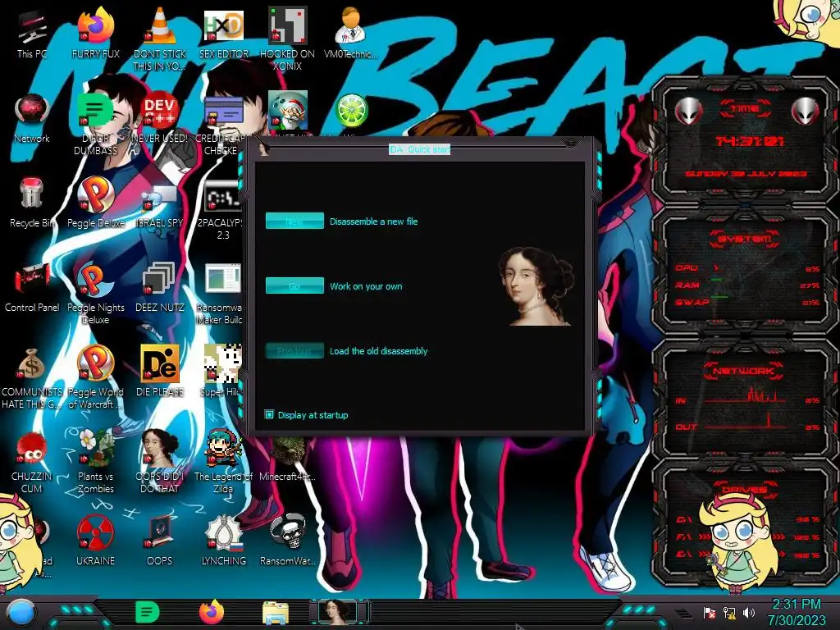Screen dimensions: 840x630
Task: Click right alien head in TIME widget
Action: (806, 111)
